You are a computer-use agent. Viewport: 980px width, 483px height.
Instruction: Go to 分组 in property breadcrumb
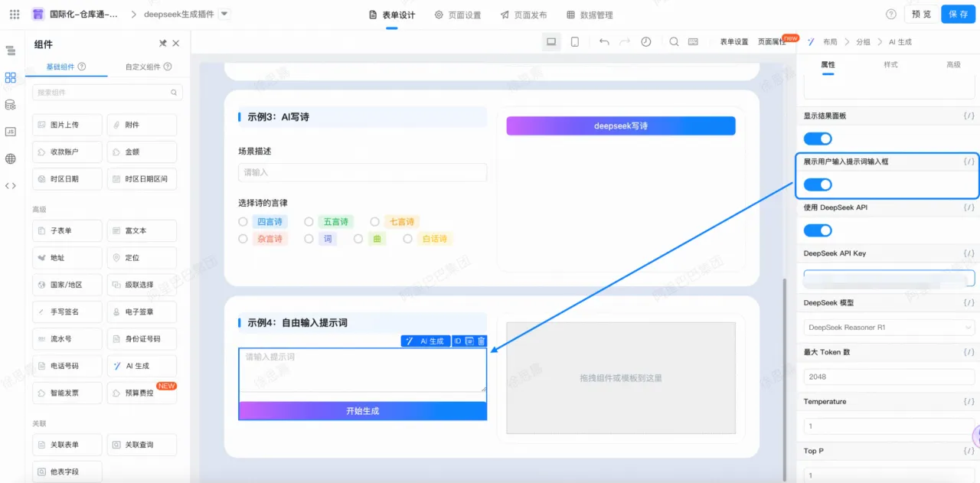[863, 42]
